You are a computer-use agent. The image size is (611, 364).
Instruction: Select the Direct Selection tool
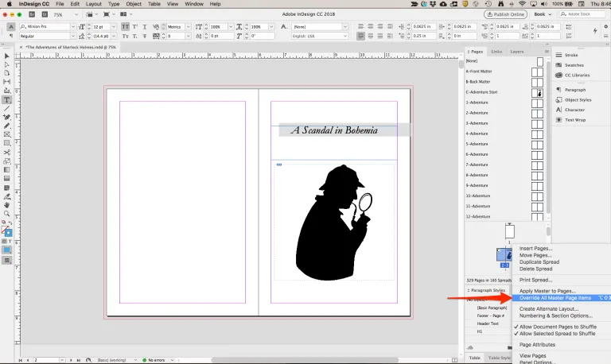coord(6,64)
